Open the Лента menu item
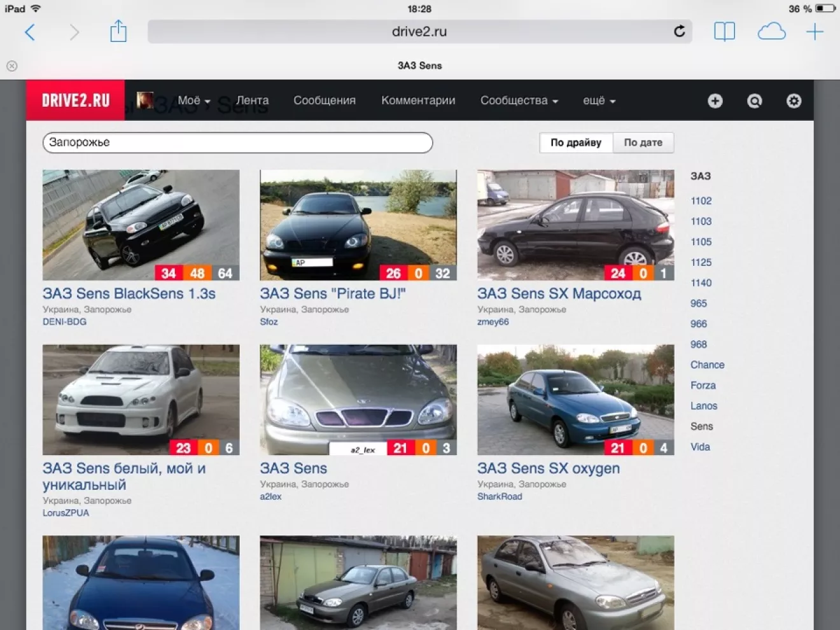The height and width of the screenshot is (630, 840). (252, 101)
